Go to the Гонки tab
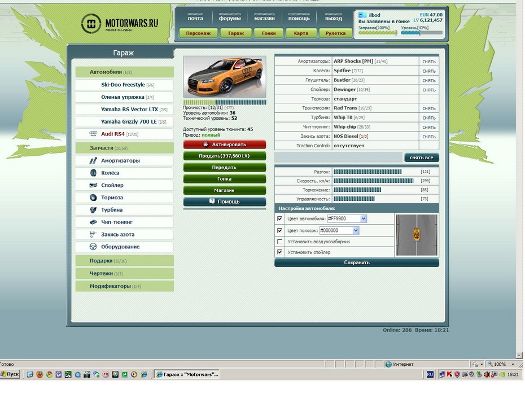525x420 pixels. click(x=269, y=33)
